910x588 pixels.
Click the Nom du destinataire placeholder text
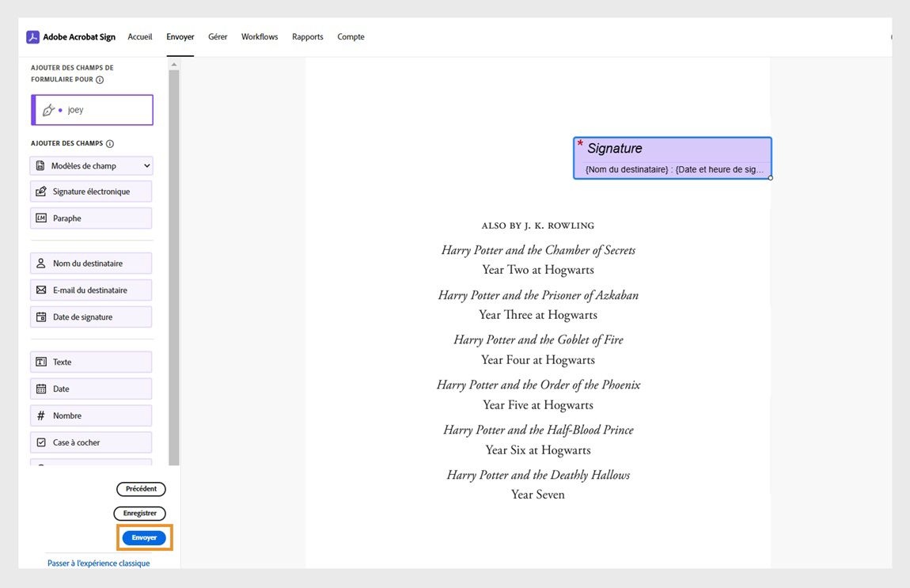coord(627,169)
